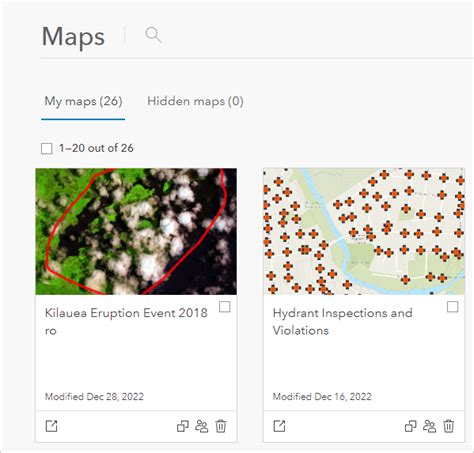
Task: Select the Kilauea satellite imagery thumbnail
Action: point(136,231)
